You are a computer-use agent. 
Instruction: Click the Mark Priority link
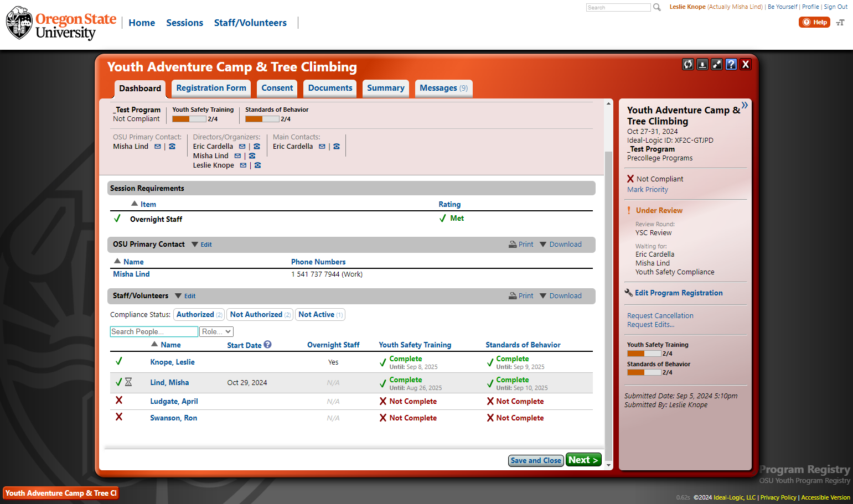(648, 190)
